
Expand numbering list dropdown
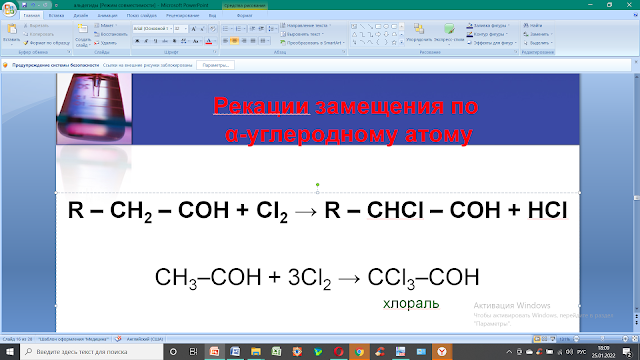pos(244,29)
